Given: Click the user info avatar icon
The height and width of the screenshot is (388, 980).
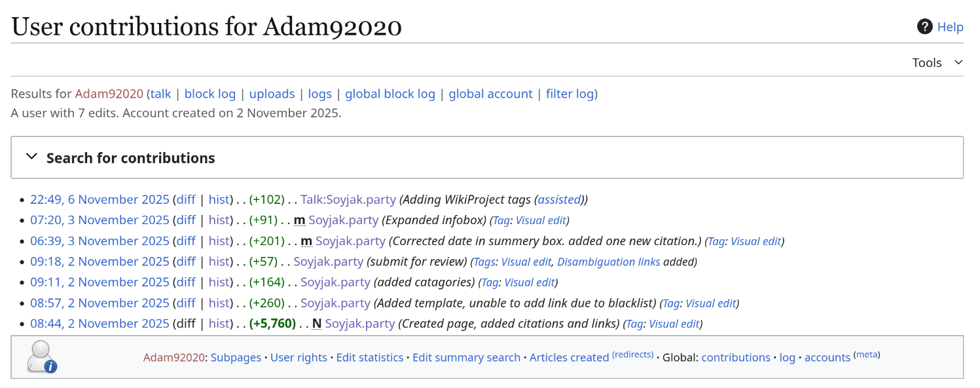Looking at the screenshot, I should click(42, 357).
